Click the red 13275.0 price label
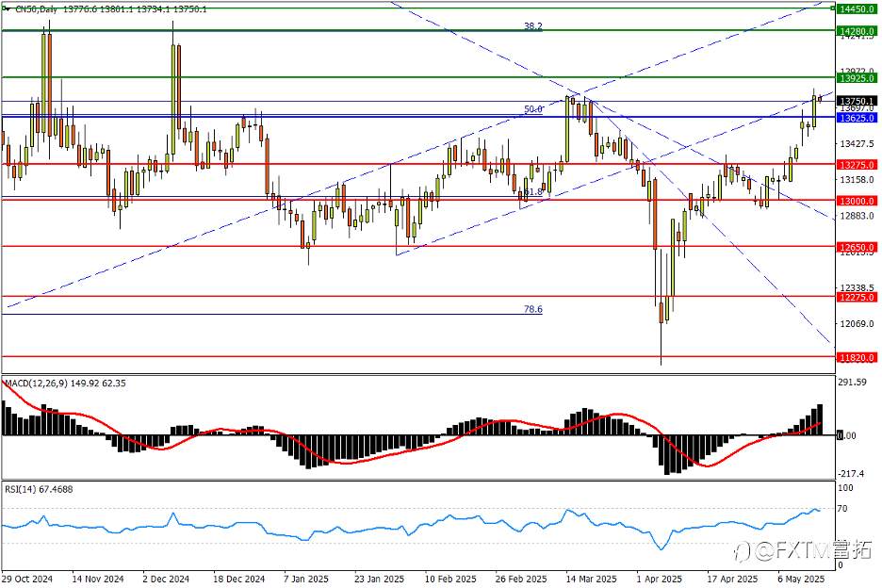 (x=857, y=165)
